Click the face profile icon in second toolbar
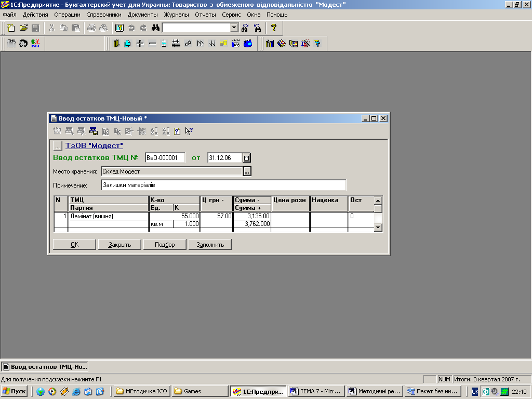The height and width of the screenshot is (399, 532). [23, 44]
